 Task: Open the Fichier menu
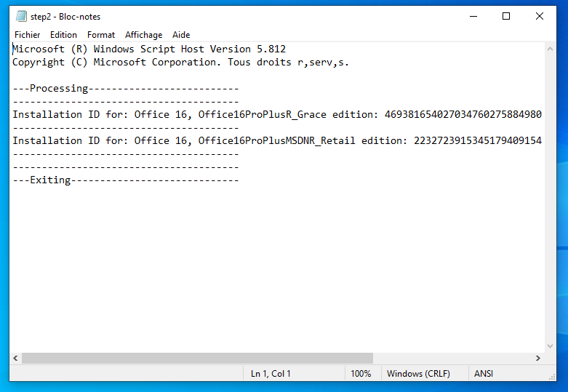pyautogui.click(x=27, y=35)
